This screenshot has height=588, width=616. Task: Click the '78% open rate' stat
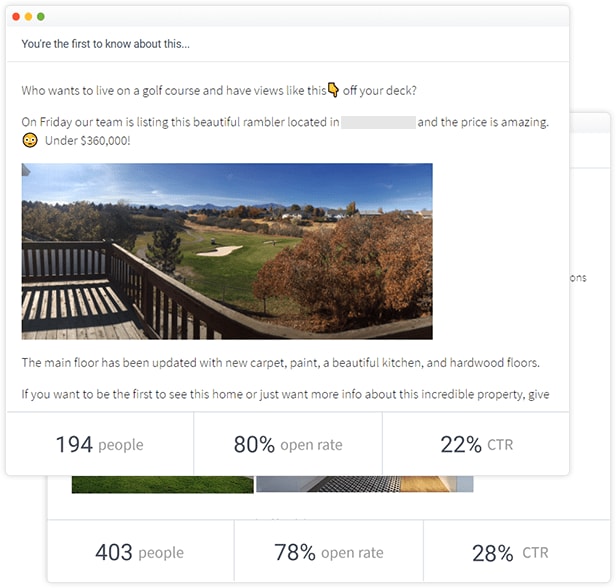tap(329, 552)
